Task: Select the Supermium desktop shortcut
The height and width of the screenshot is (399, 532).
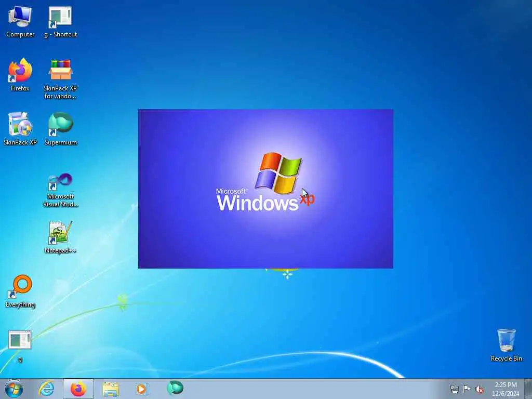Action: tap(61, 129)
